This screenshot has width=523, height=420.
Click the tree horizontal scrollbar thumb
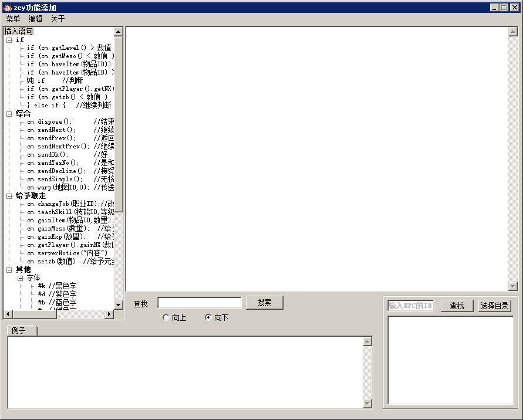tap(35, 314)
